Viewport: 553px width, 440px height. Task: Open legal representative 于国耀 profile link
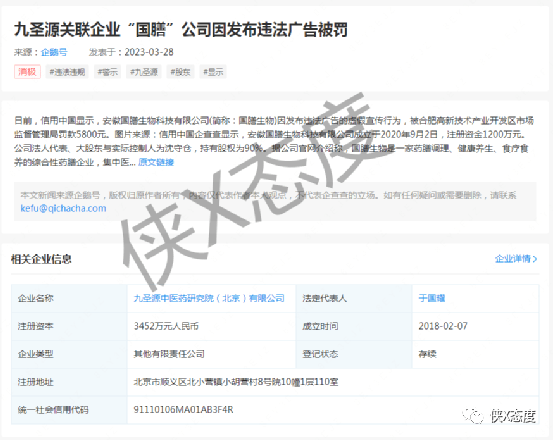(432, 298)
